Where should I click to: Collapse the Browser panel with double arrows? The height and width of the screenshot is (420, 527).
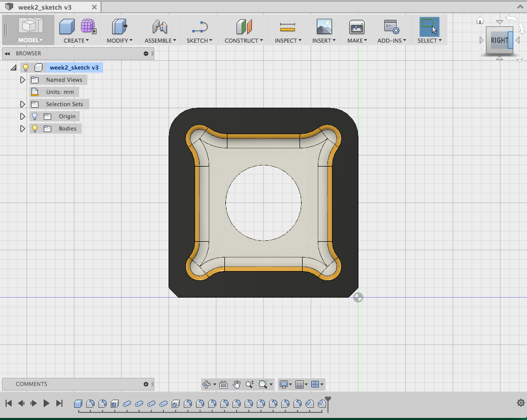(7, 53)
